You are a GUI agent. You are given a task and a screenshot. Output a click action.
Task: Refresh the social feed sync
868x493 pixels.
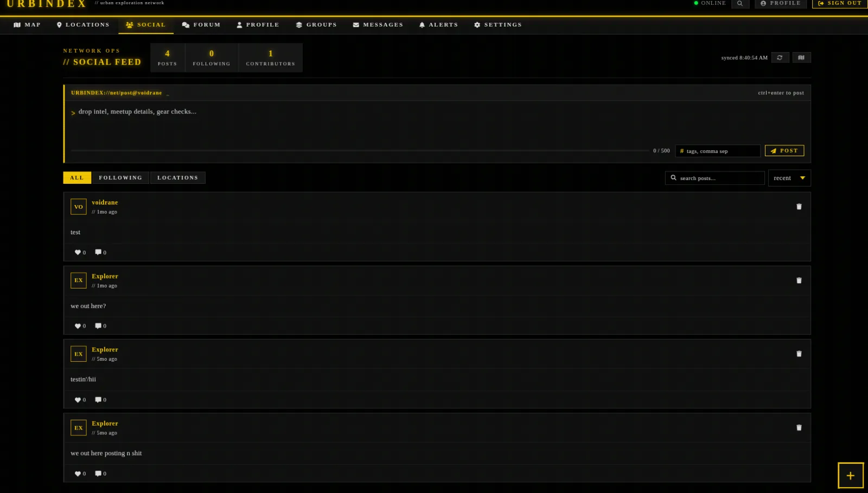coord(780,57)
